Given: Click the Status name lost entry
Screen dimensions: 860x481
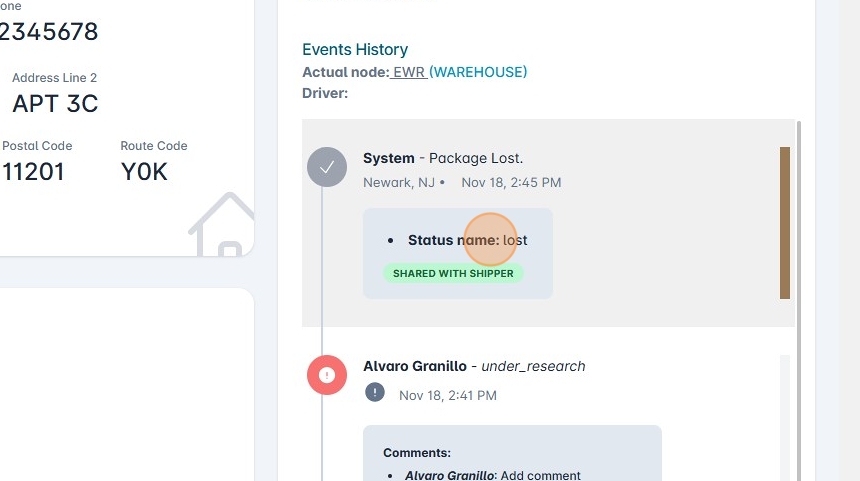Looking at the screenshot, I should 467,240.
